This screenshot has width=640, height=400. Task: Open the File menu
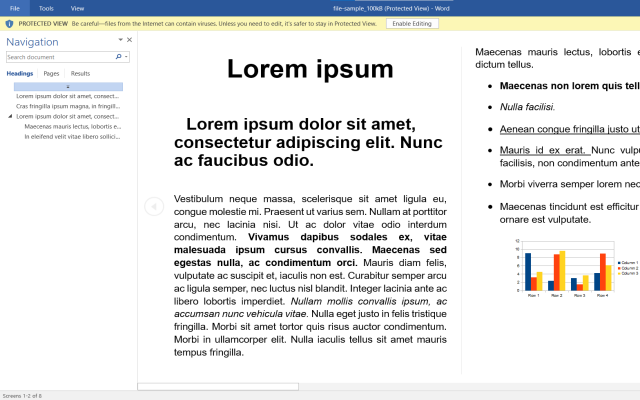(x=15, y=7)
